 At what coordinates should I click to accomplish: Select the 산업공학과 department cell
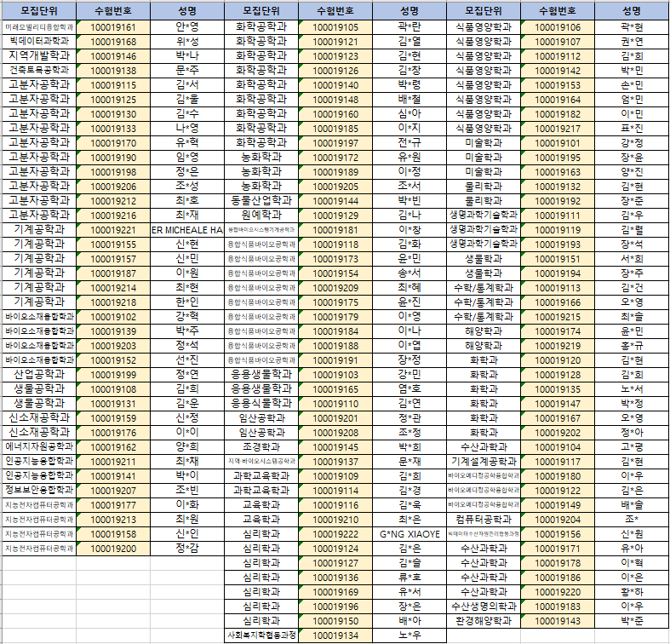(x=38, y=375)
